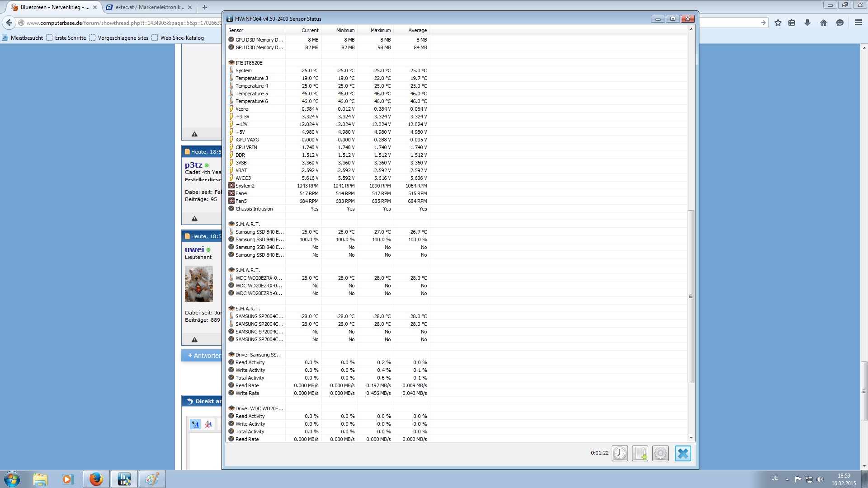Click the Maximum column header
The width and height of the screenshot is (868, 488).
click(380, 30)
